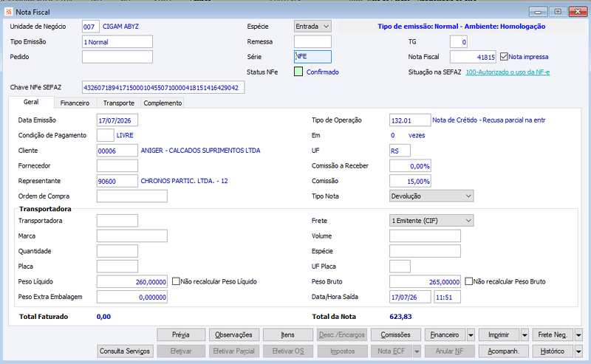
Task: Click the Tipo de Operação field 132.01
Action: (x=410, y=120)
